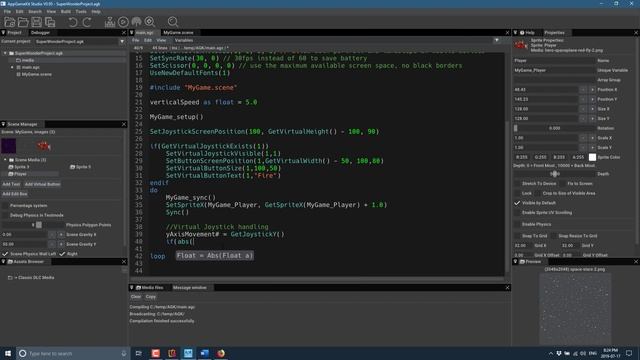
Task: Click the Undo arrow icon
Action: coord(73,22)
